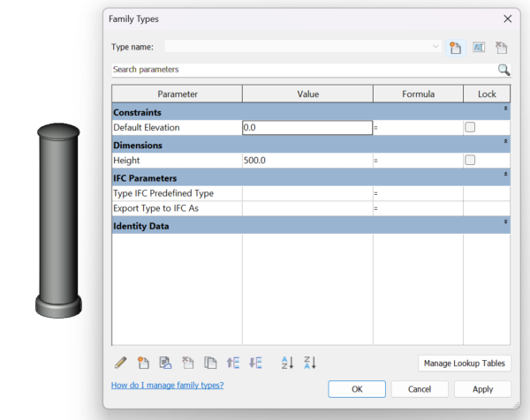Viewport: 530px width, 420px height.
Task: Toggle the Lock checkbox for Default Elevation
Action: [x=470, y=127]
